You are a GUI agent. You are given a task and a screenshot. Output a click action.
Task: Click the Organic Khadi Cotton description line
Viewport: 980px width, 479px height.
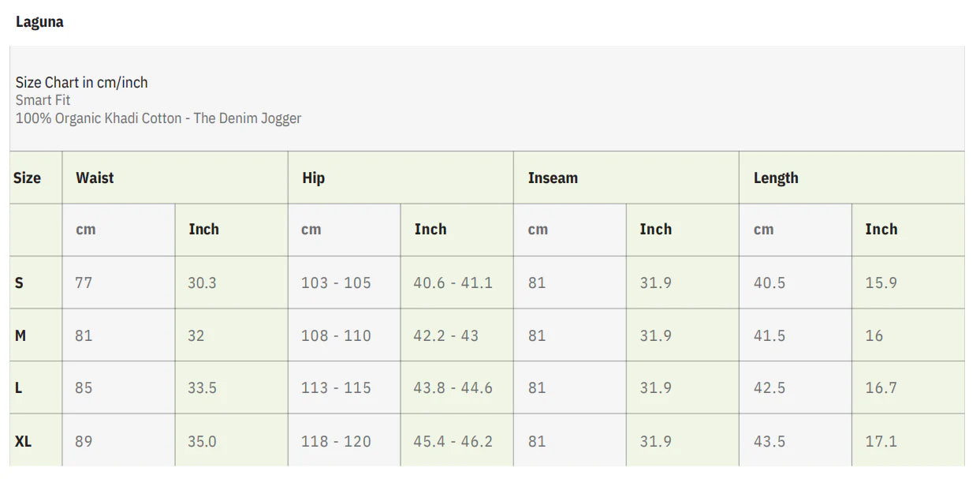158,118
